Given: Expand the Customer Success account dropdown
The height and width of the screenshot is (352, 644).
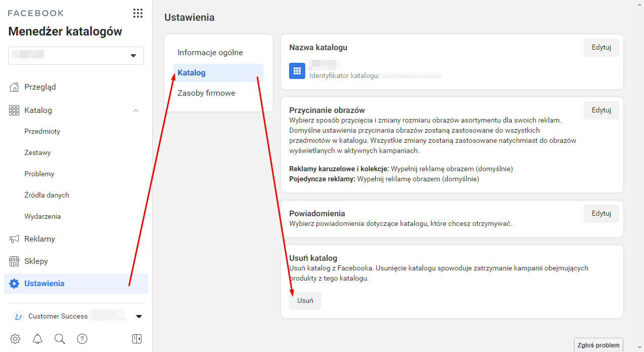Looking at the screenshot, I should (x=139, y=317).
